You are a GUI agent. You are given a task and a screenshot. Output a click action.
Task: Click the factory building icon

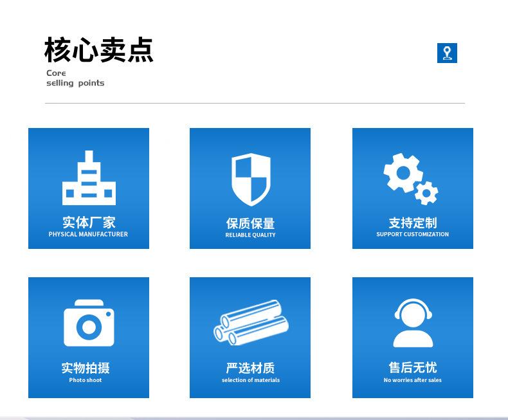click(x=89, y=178)
